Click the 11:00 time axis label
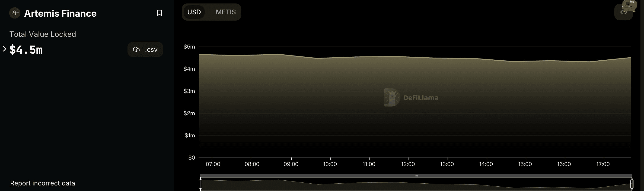644x191 pixels. (369, 164)
